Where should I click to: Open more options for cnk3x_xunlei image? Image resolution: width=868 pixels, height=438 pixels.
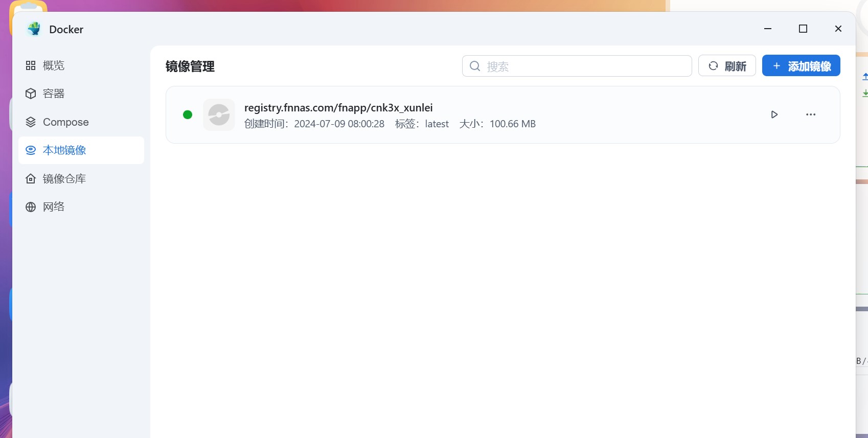pyautogui.click(x=811, y=114)
